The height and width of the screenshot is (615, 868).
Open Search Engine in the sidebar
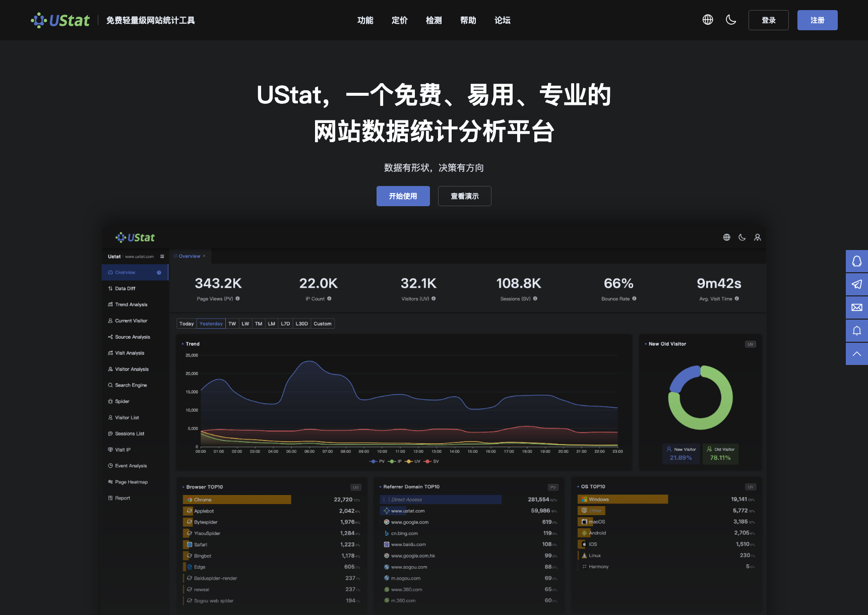(x=135, y=385)
